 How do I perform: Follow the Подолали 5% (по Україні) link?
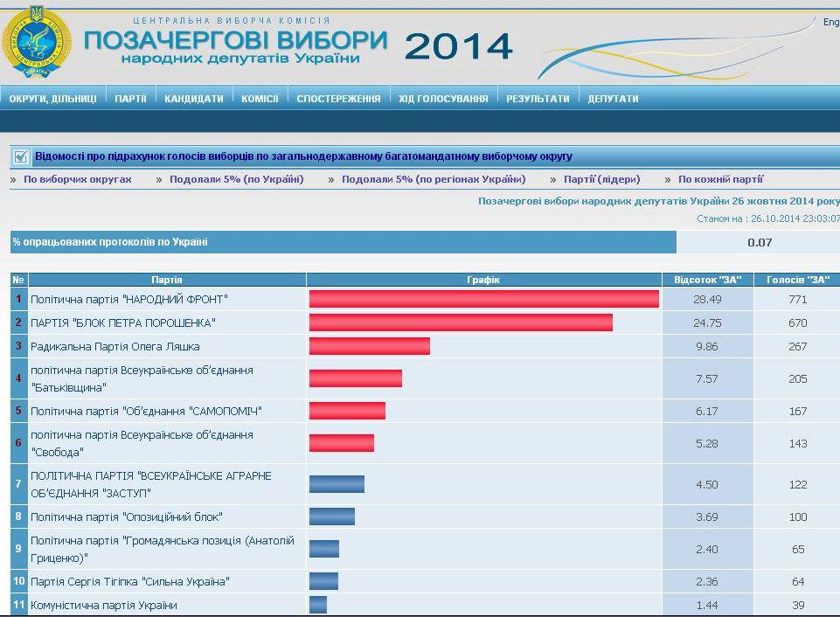coord(237,179)
